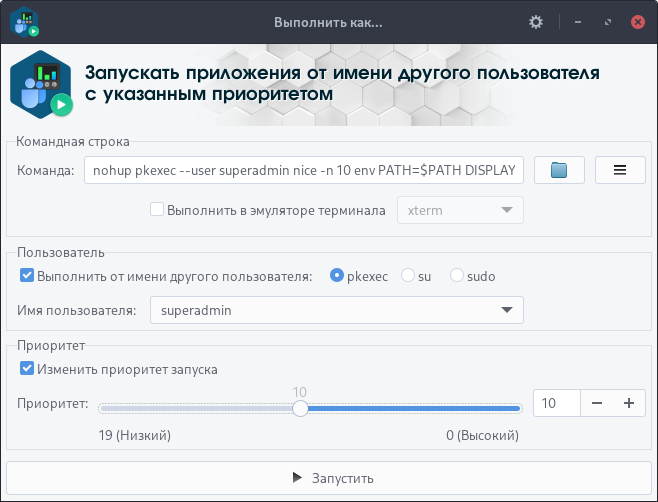Maximize the window
The width and height of the screenshot is (658, 502).
point(607,22)
